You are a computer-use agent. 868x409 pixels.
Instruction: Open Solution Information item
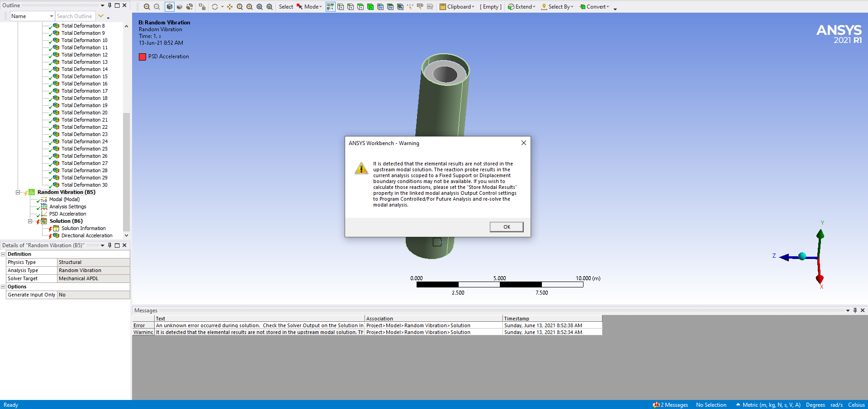tap(83, 228)
